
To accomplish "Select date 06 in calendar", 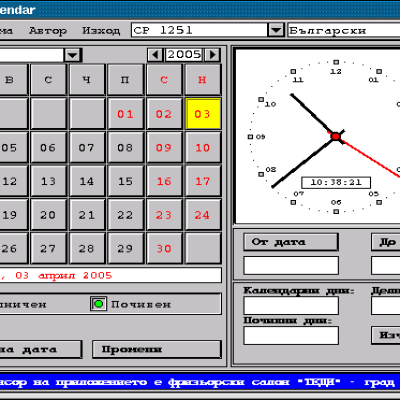I will [x=48, y=147].
